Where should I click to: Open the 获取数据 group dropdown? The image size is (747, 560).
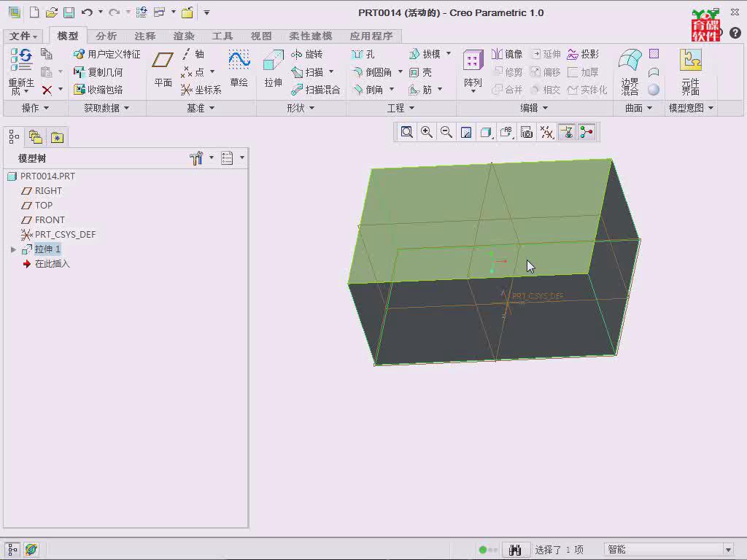(x=107, y=108)
